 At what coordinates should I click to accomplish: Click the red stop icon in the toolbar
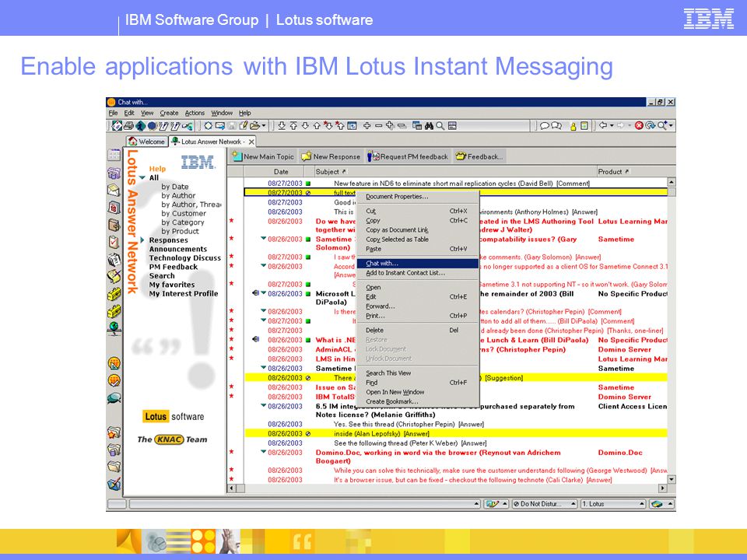coord(639,126)
